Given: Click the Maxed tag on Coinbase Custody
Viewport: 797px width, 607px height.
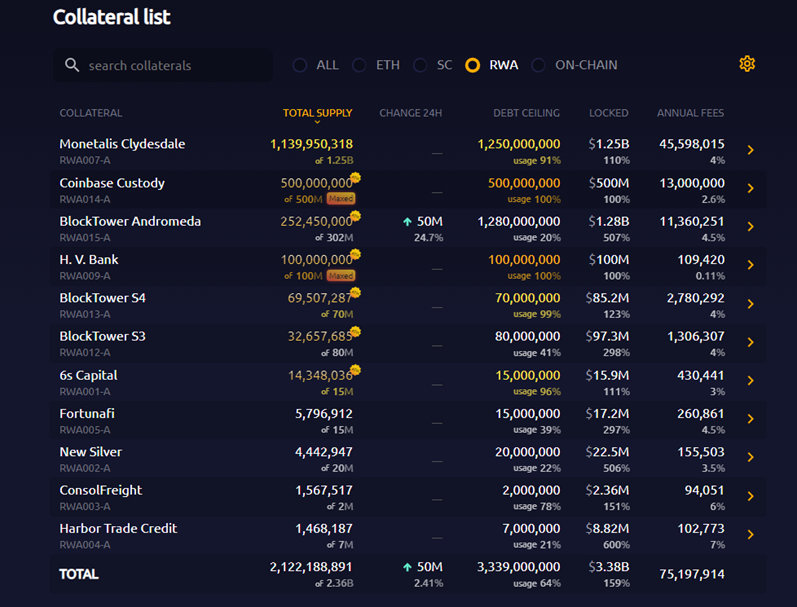Looking at the screenshot, I should [341, 199].
